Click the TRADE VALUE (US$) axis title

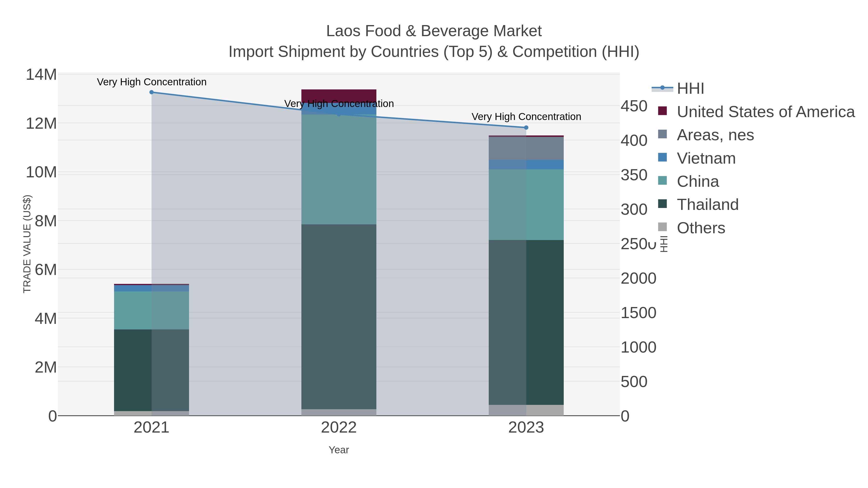pyautogui.click(x=27, y=244)
